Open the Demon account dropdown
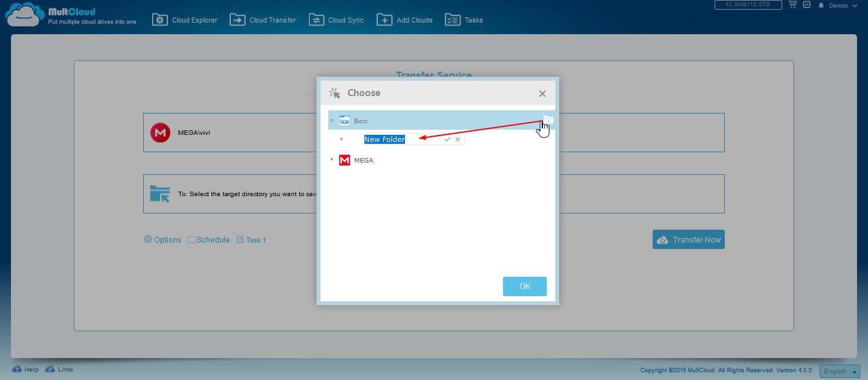868x380 pixels. tap(842, 5)
